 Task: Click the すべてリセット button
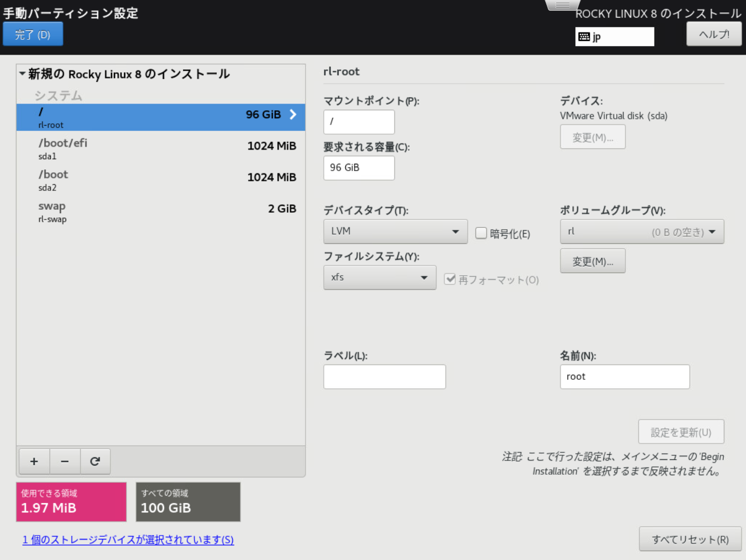(690, 539)
